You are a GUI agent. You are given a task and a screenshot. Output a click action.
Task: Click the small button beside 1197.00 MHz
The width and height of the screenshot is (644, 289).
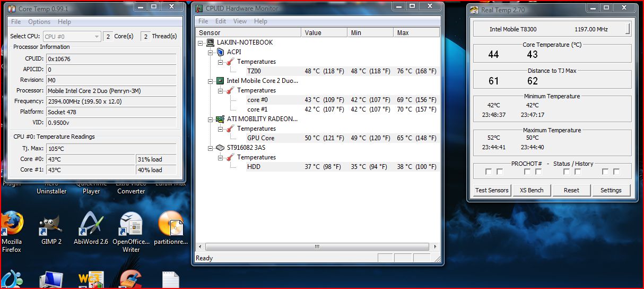(x=628, y=28)
